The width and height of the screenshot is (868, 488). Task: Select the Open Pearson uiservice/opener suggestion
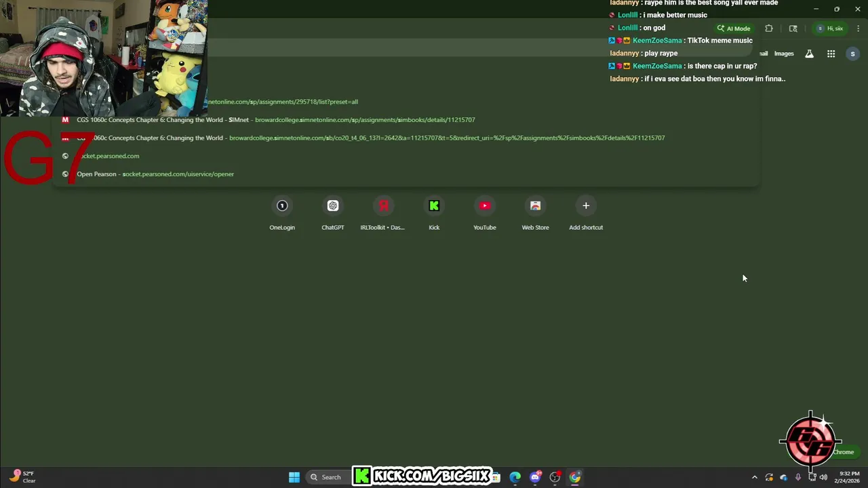[x=407, y=174]
